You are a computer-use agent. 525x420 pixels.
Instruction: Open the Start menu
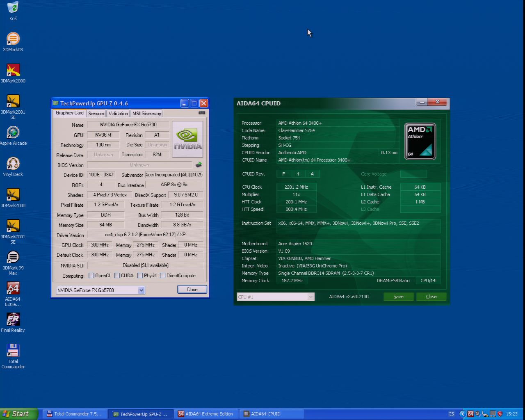click(x=19, y=414)
